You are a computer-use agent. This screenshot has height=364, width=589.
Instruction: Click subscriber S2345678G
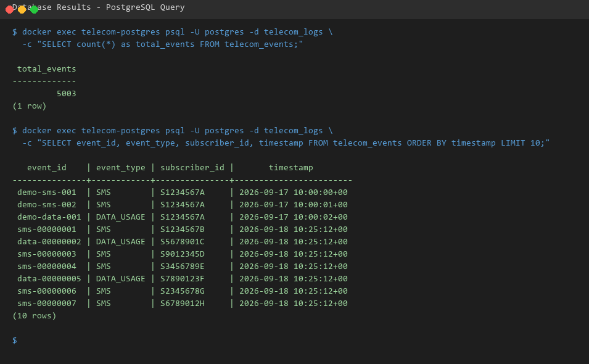pos(183,291)
